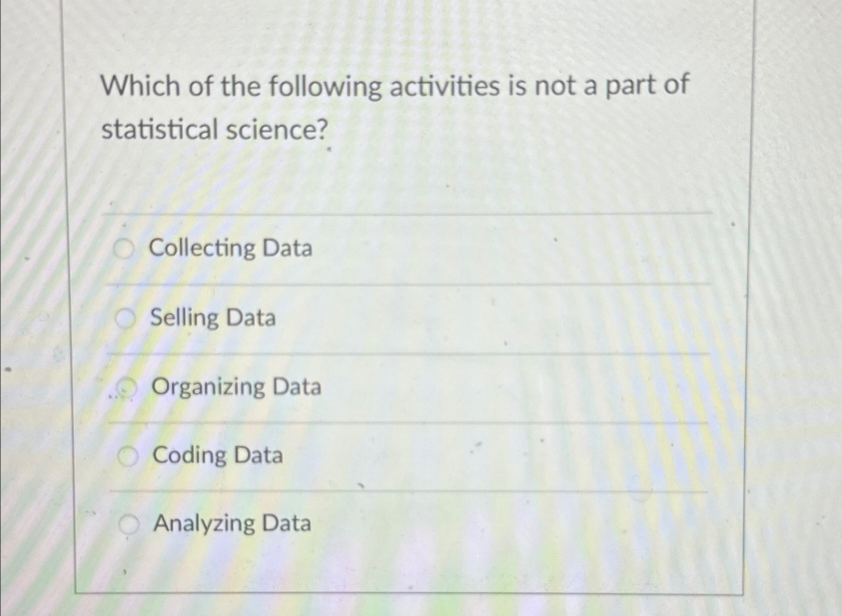Click the Analyzing Data answer text
The height and width of the screenshot is (616, 842).
tap(231, 525)
